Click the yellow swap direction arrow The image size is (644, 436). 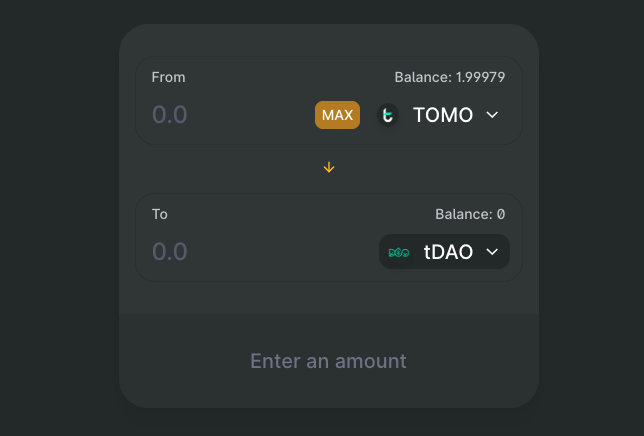tap(329, 167)
